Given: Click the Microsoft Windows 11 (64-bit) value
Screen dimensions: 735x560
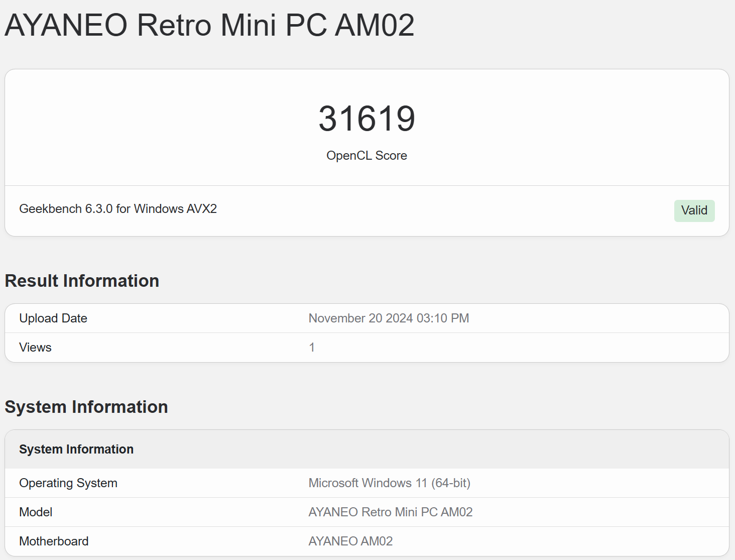Looking at the screenshot, I should pos(389,483).
